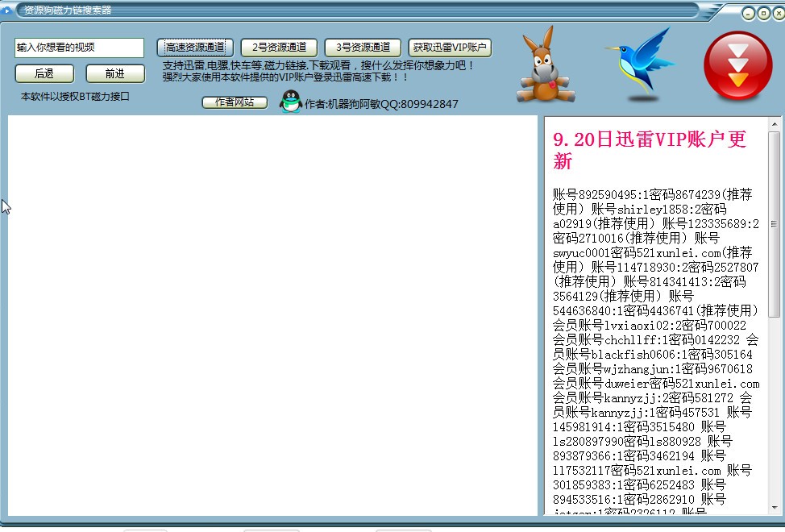Select the 3号资源通道 button
The image size is (785, 532).
click(363, 48)
